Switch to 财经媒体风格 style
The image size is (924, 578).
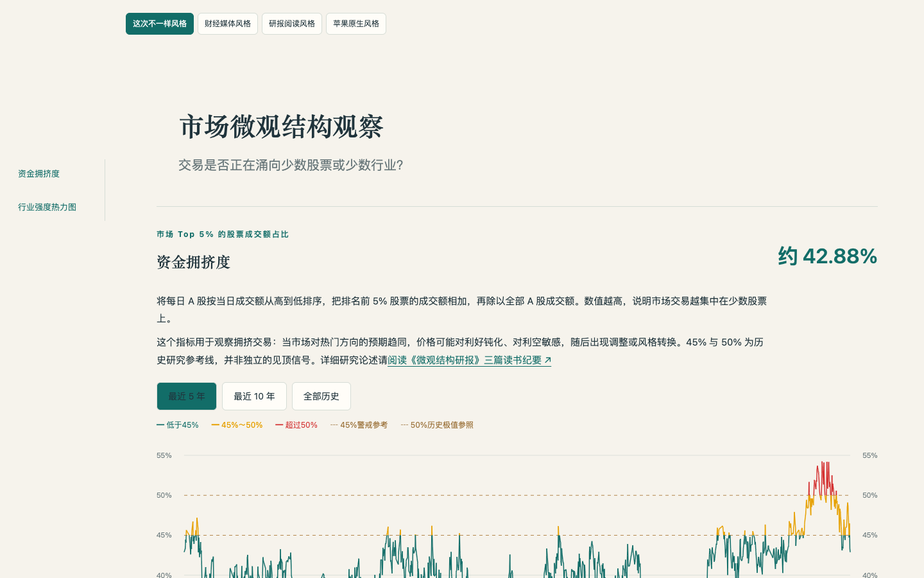[x=228, y=24]
